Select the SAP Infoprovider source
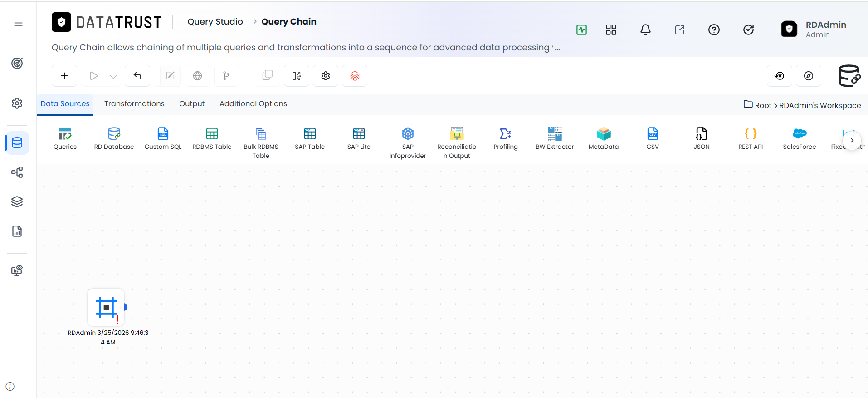The width and height of the screenshot is (868, 398). click(408, 143)
